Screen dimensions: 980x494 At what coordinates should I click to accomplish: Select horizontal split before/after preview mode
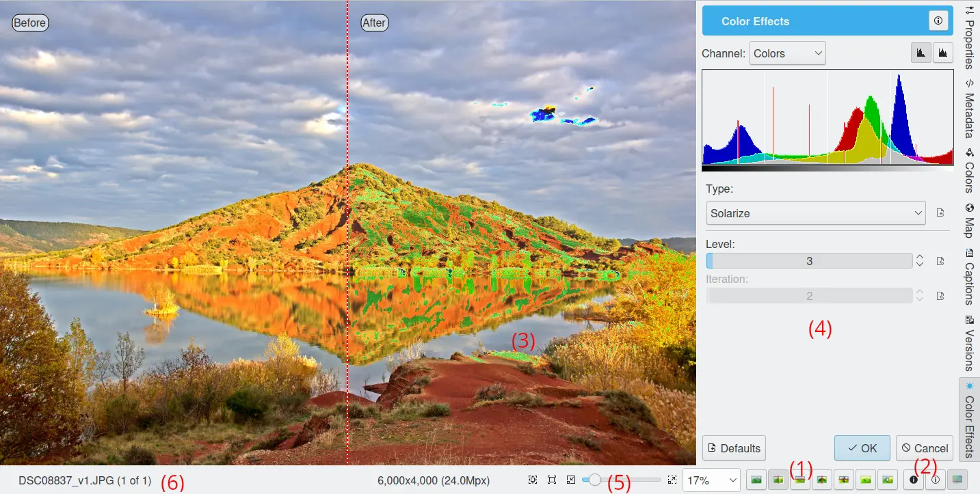pos(799,480)
